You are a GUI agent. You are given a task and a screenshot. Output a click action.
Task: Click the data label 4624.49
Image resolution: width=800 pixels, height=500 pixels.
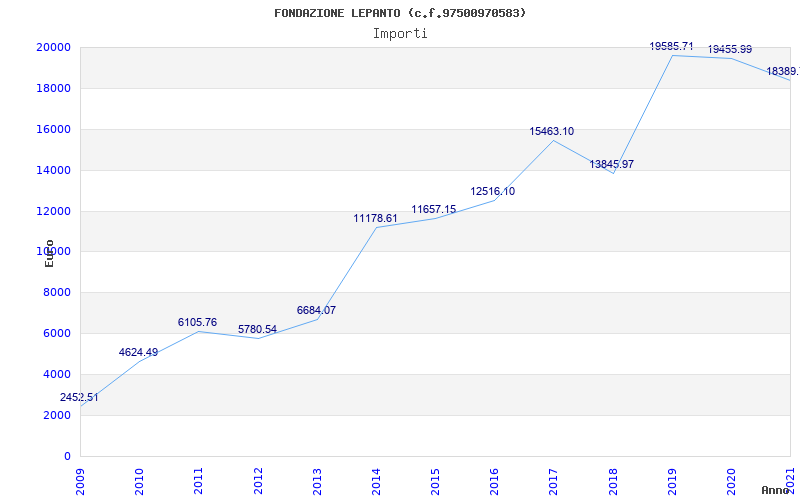(x=138, y=352)
